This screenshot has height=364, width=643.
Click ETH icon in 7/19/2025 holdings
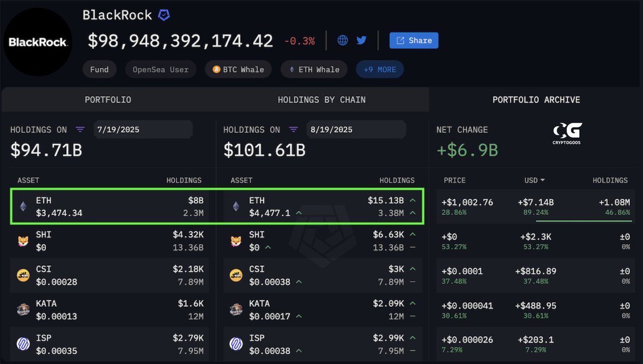point(23,207)
